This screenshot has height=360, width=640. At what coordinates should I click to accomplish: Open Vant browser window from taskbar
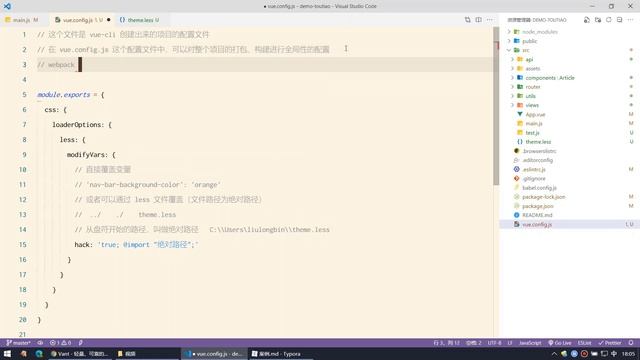pyautogui.click(x=79, y=354)
